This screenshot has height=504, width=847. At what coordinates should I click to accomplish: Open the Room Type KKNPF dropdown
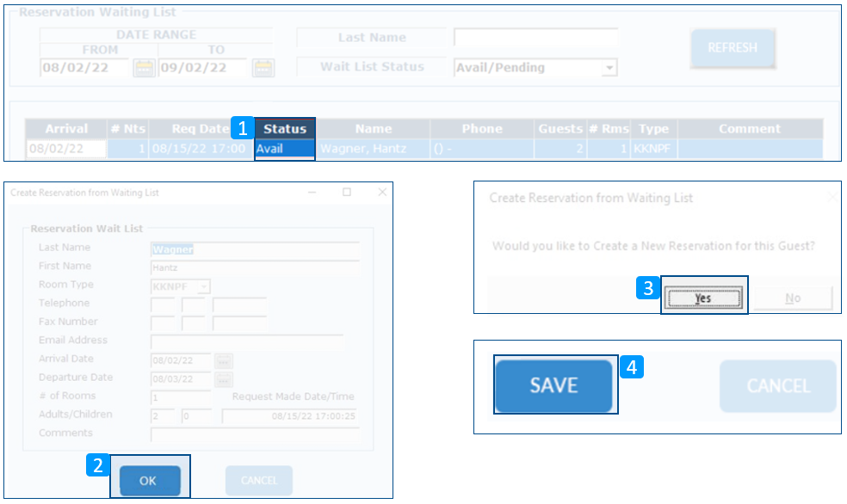click(x=204, y=286)
